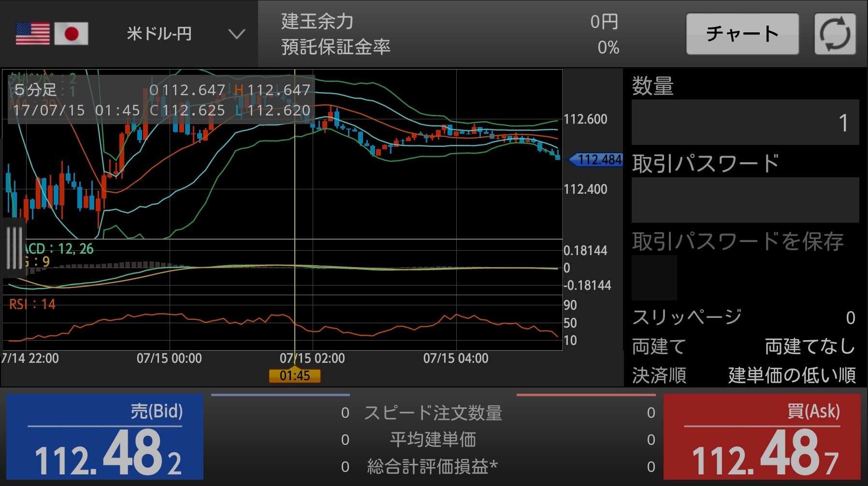Toggle the 取引パスワードを保存 checkbox

654,278
